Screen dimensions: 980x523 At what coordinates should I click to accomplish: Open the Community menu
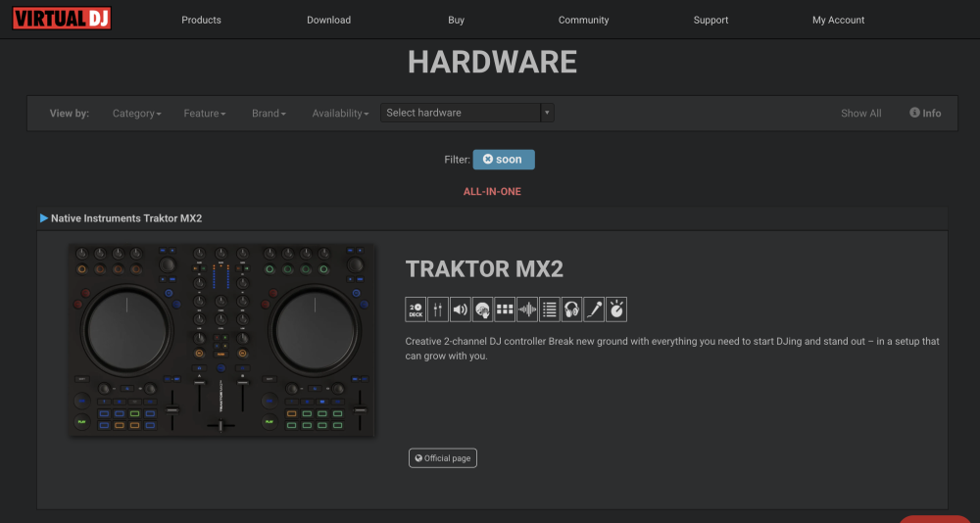point(584,20)
